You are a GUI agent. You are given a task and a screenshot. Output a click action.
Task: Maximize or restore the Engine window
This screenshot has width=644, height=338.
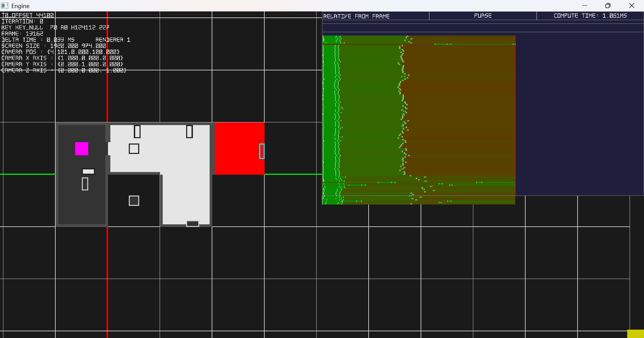608,6
